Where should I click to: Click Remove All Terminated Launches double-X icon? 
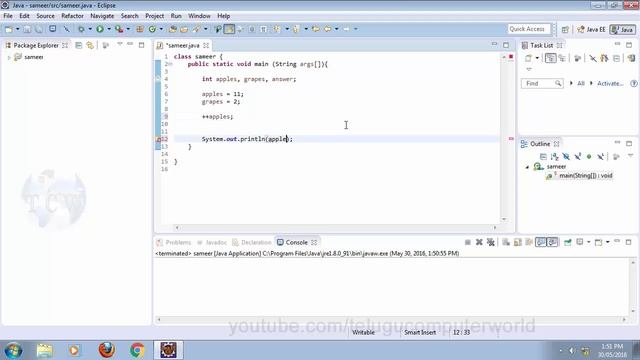coord(491,242)
